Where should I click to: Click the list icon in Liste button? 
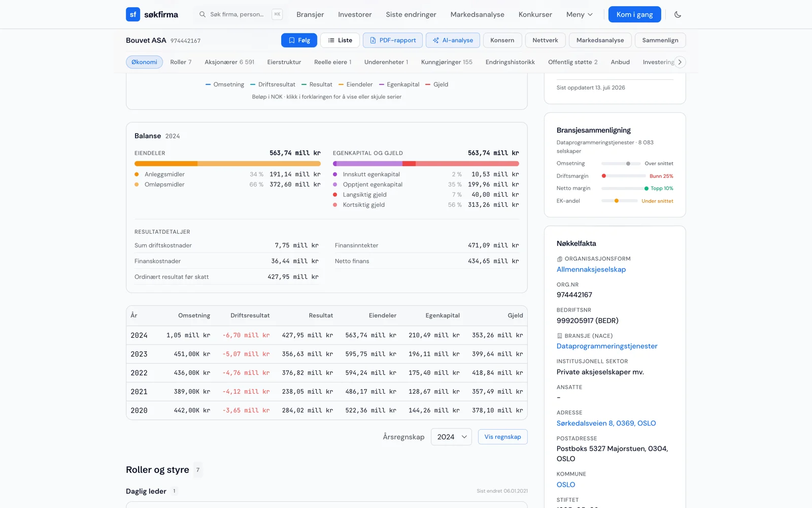(331, 40)
